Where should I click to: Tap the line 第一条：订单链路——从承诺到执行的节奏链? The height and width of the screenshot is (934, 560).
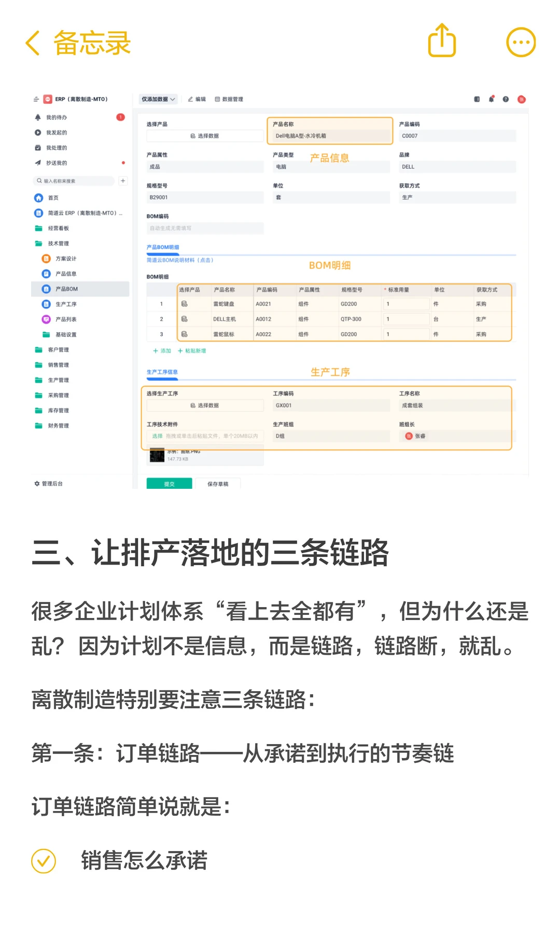click(x=243, y=753)
